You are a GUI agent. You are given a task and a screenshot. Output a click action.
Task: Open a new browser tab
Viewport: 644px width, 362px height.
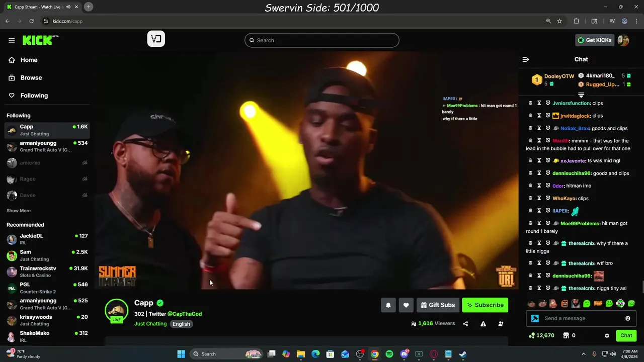pos(88,7)
